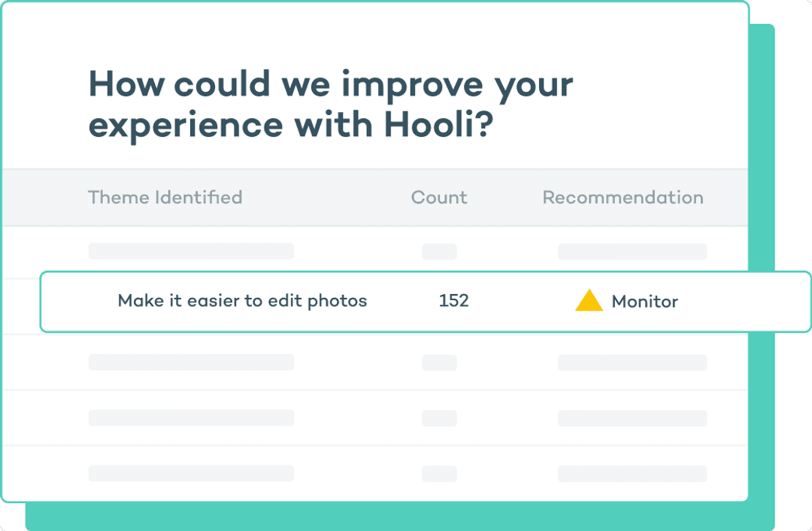Sort by the Count column header
The height and width of the screenshot is (531, 812).
point(439,197)
